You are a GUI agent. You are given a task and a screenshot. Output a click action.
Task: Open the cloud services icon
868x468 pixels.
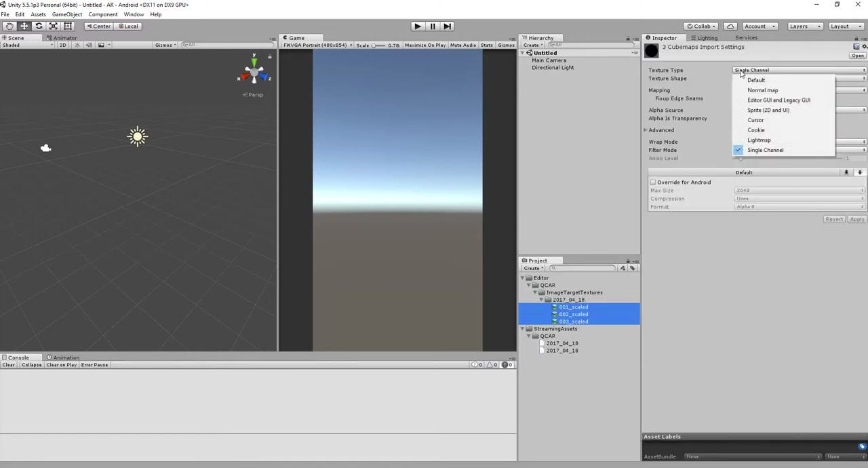(x=730, y=26)
